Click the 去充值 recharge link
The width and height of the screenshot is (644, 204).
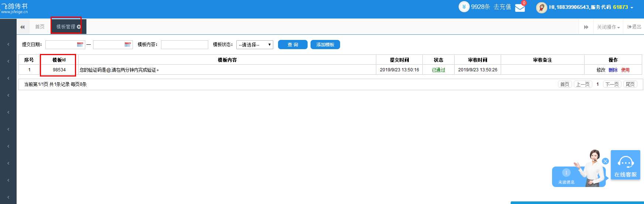[x=502, y=7]
